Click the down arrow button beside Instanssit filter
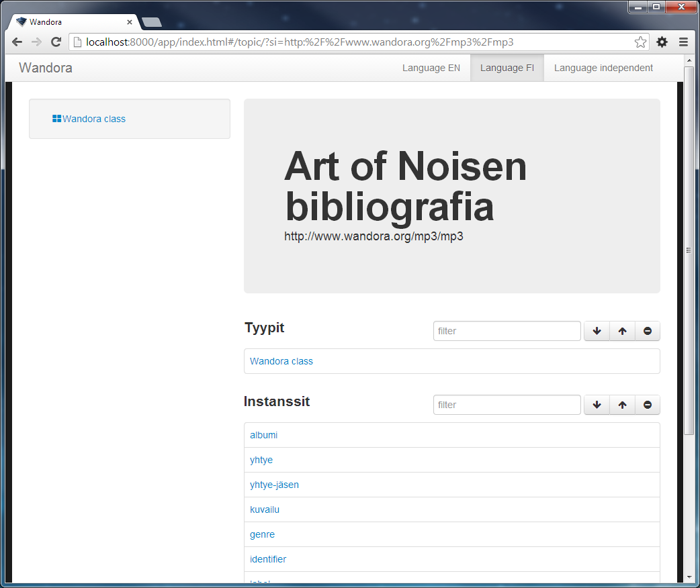Screen dimensions: 700x588 (x=597, y=405)
